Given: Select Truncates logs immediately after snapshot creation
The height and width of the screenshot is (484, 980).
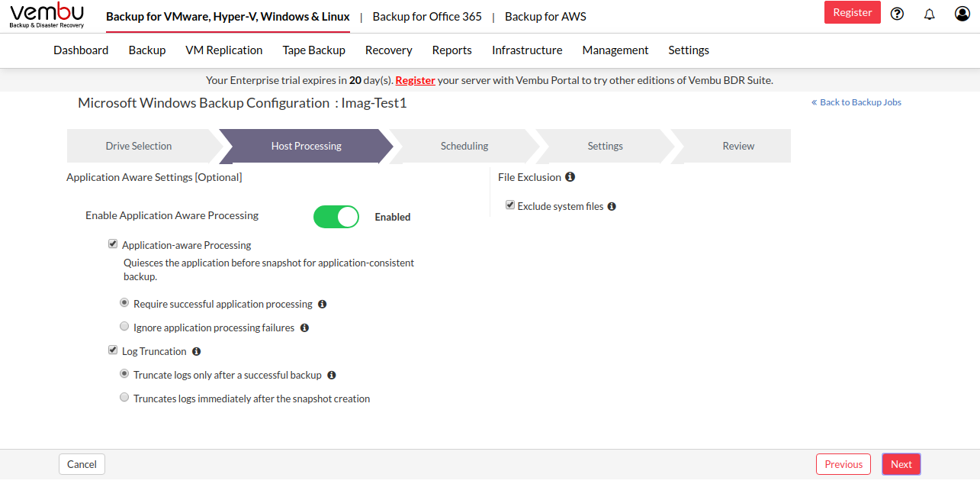Looking at the screenshot, I should [124, 398].
